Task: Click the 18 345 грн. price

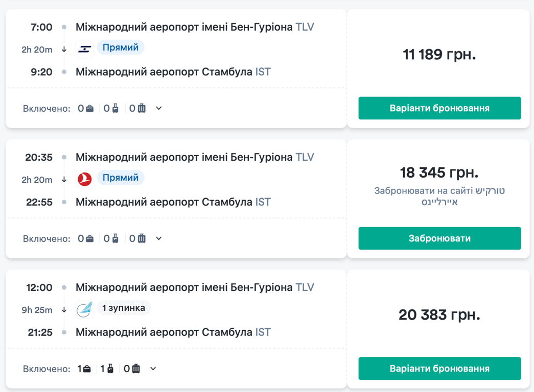Action: 439,173
